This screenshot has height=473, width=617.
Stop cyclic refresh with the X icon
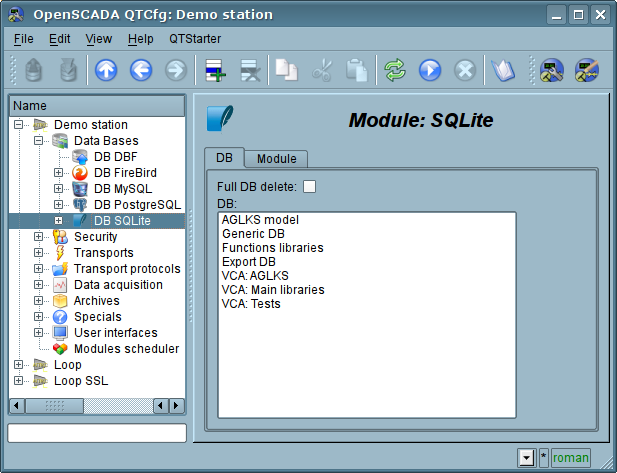tap(465, 70)
